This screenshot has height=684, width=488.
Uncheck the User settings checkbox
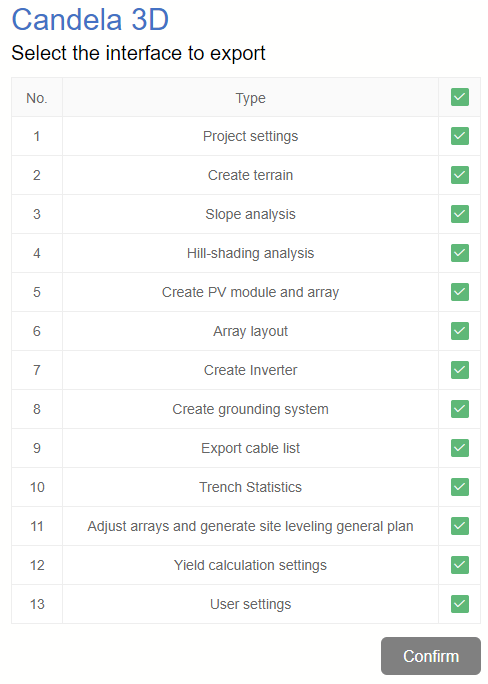point(460,604)
